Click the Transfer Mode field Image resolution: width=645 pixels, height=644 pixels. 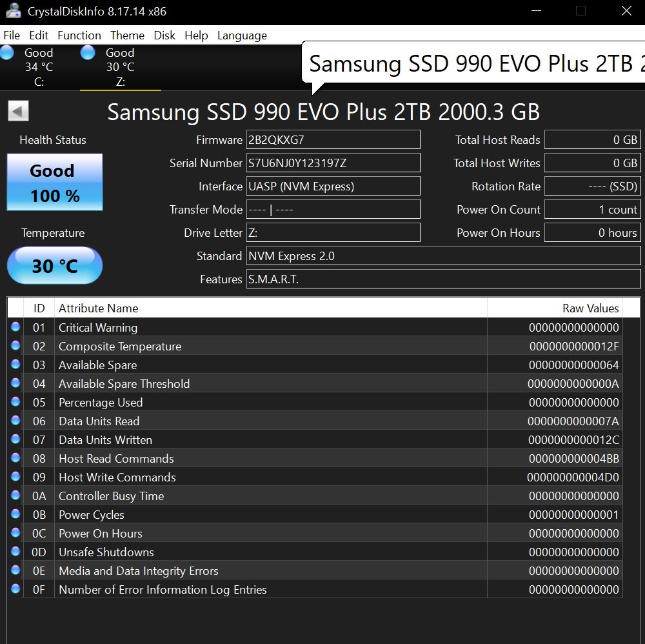click(x=333, y=210)
